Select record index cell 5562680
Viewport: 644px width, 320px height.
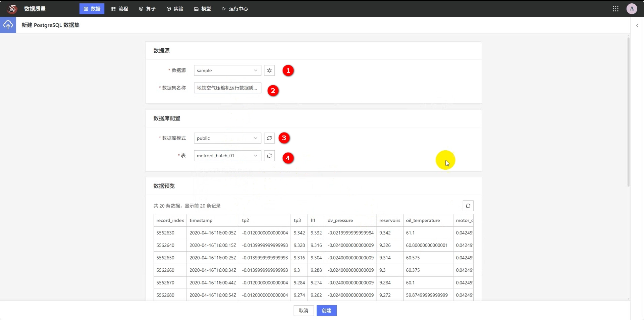coord(170,295)
